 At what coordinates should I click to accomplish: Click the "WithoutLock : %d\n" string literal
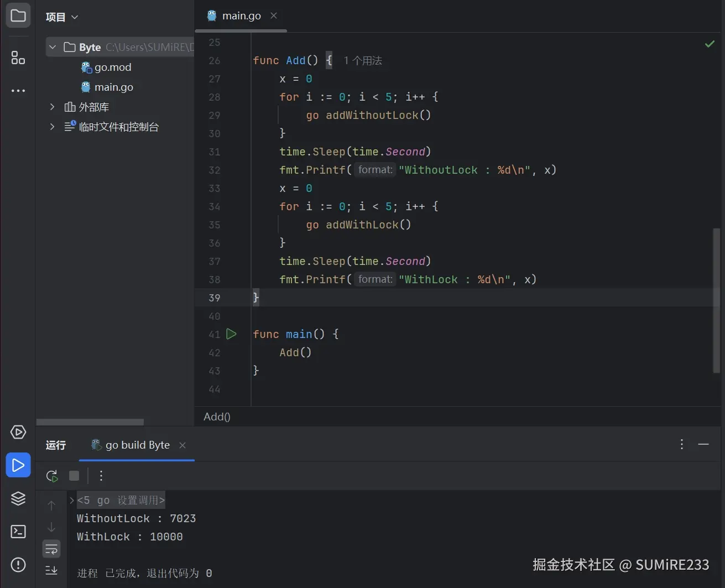(x=465, y=170)
